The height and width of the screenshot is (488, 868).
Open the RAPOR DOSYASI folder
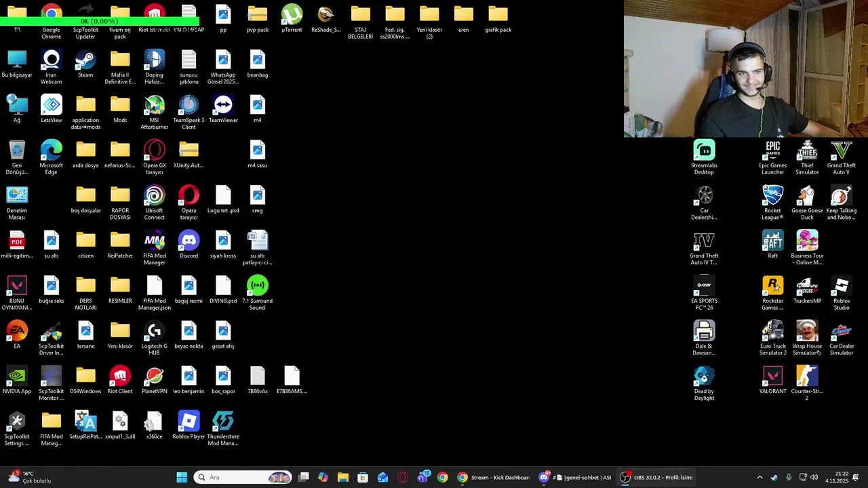[120, 203]
